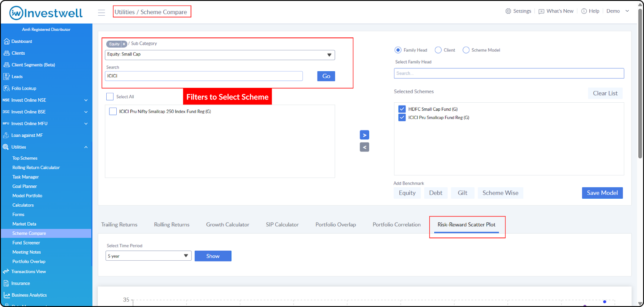
Task: Click the Leads icon in sidebar
Action: 6,77
